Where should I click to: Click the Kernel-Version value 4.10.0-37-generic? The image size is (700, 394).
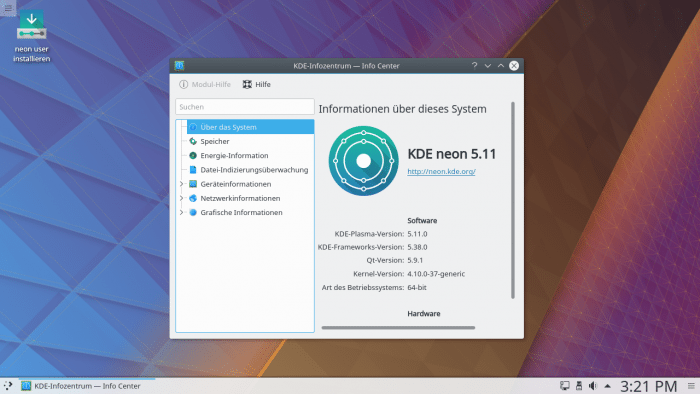pyautogui.click(x=436, y=274)
